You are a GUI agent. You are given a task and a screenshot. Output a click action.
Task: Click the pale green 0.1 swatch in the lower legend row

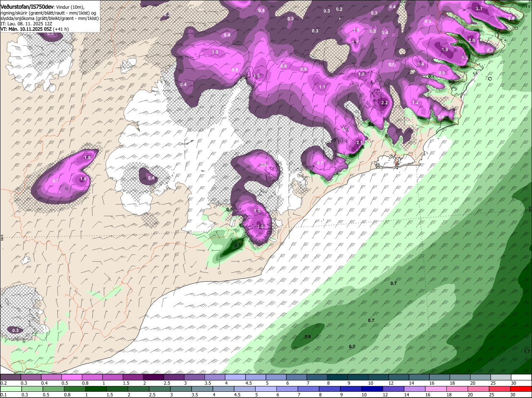(x=10, y=389)
